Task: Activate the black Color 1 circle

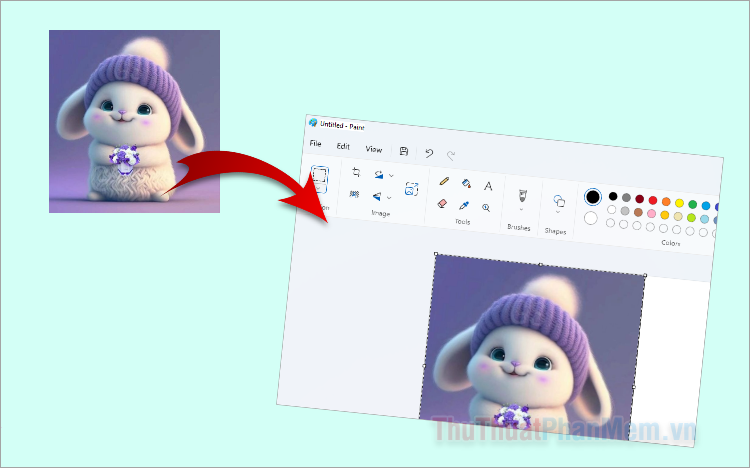Action: 593,197
